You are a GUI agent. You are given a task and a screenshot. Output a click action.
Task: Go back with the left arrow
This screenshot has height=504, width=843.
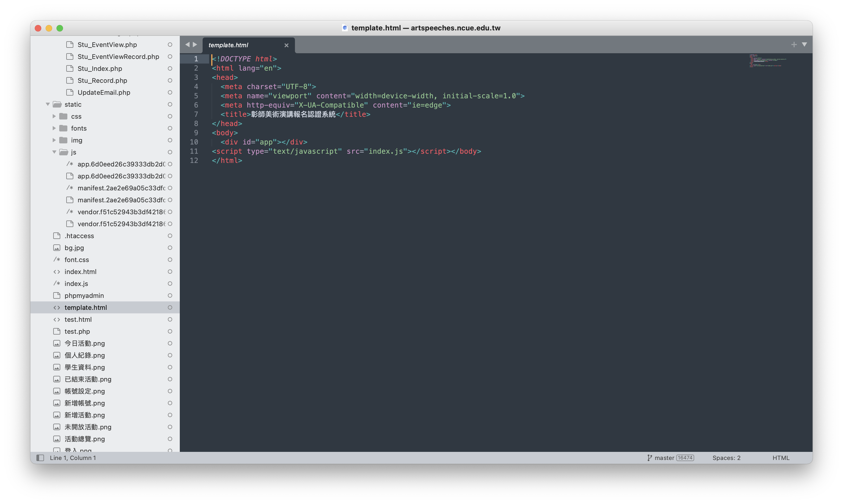click(187, 45)
